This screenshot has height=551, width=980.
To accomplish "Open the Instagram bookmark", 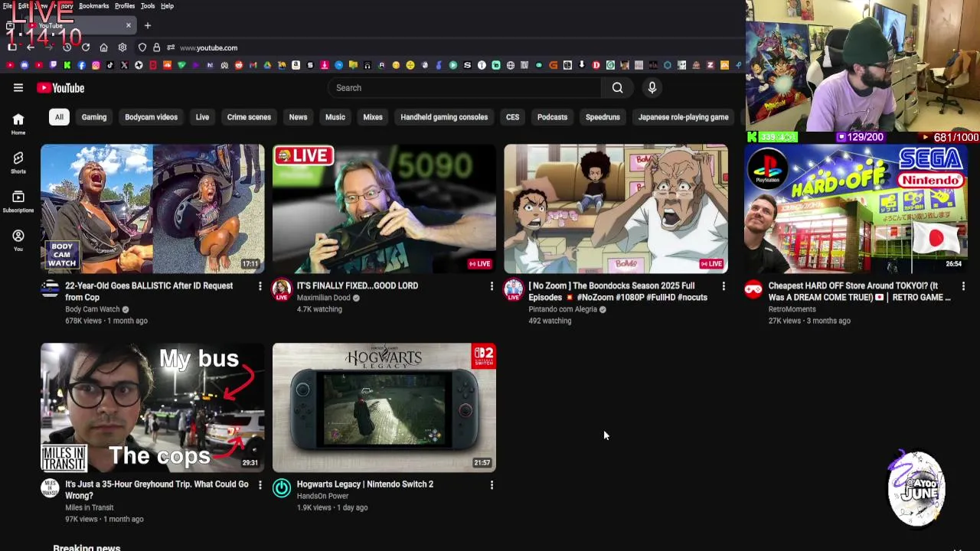I will click(x=96, y=65).
